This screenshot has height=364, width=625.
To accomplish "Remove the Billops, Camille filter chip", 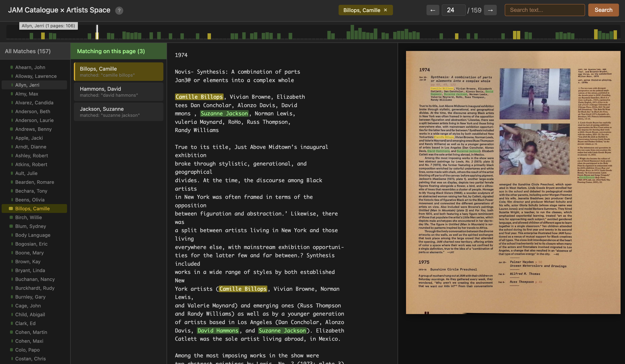I will (385, 10).
